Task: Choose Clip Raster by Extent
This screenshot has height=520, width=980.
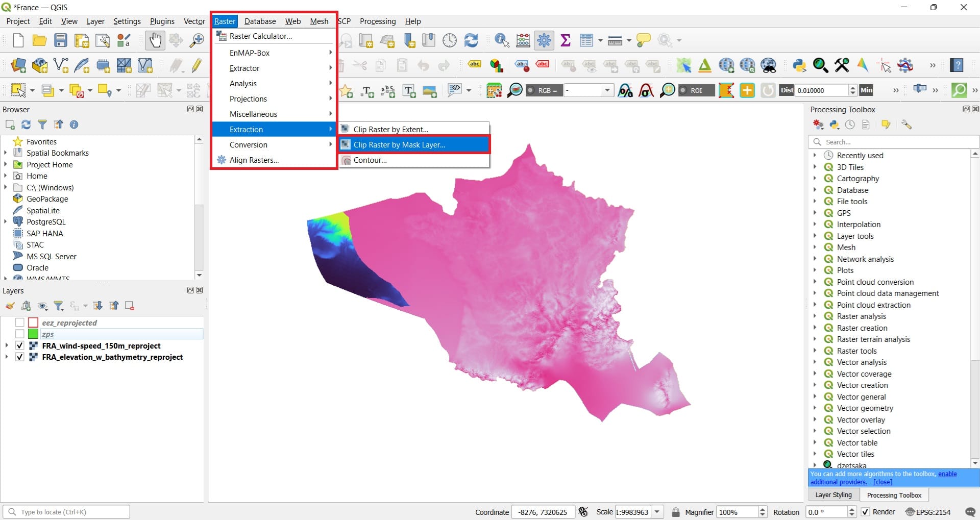Action: [x=413, y=129]
